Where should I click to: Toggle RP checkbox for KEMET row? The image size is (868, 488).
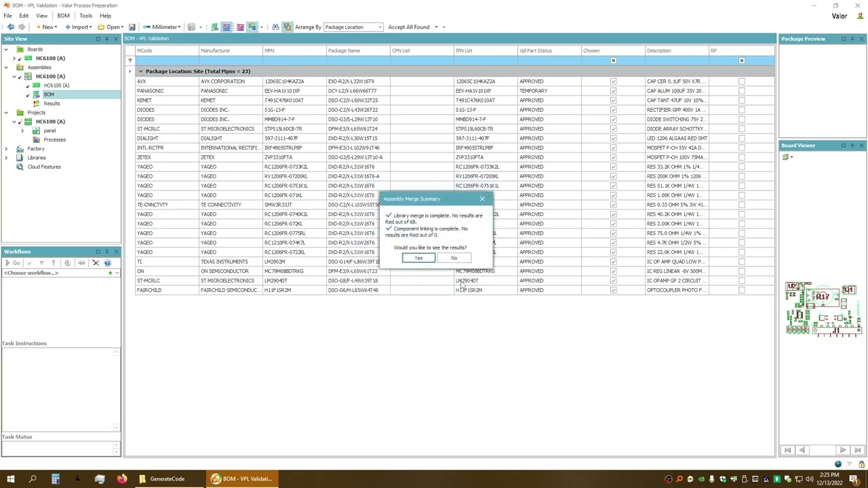tap(741, 100)
